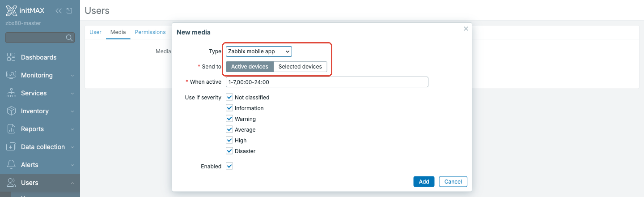This screenshot has height=197, width=644.
Task: Close the New media dialog
Action: coord(466,29)
